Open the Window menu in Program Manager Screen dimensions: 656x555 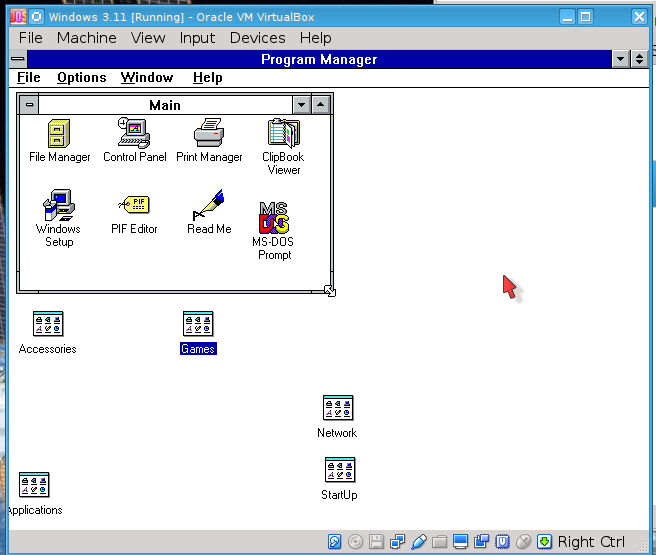[147, 77]
